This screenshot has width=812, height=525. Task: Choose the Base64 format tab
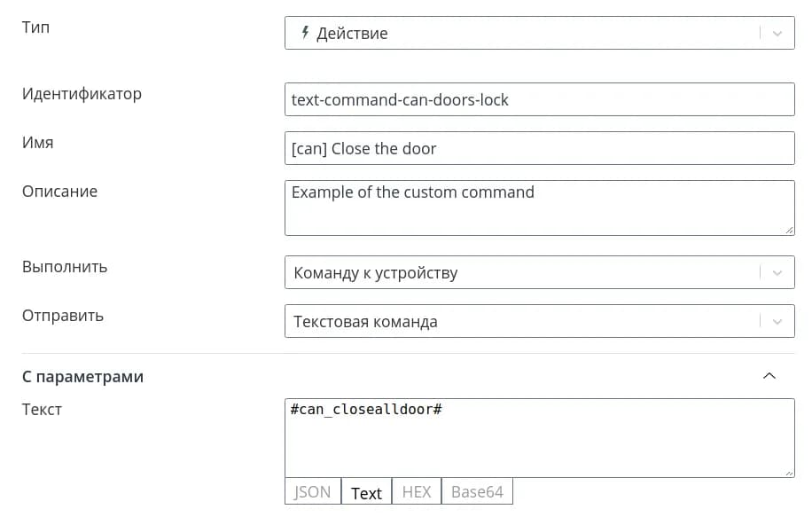coord(477,492)
